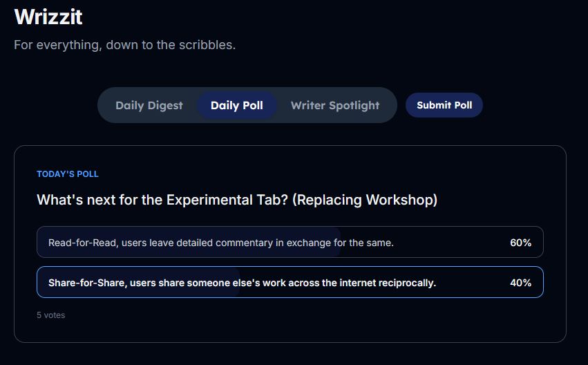The width and height of the screenshot is (588, 365).
Task: Click the 60% result on Read-for-Read
Action: tap(520, 243)
